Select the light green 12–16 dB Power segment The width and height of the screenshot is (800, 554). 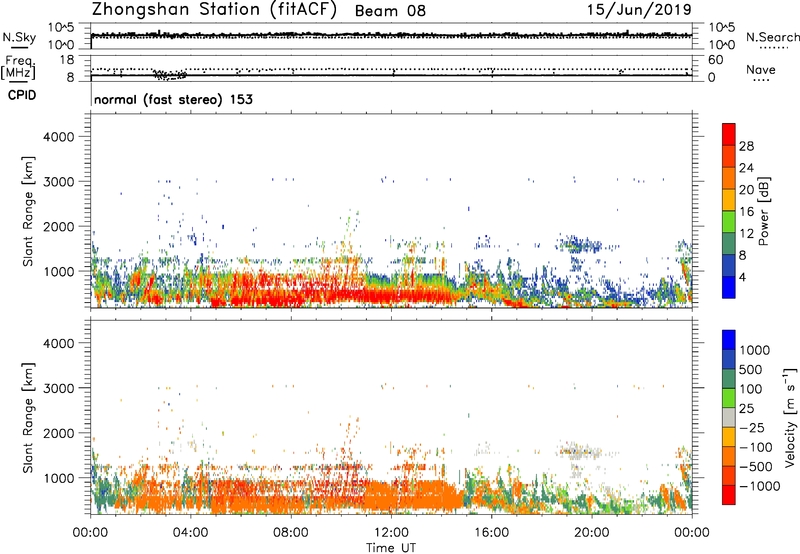(x=729, y=222)
